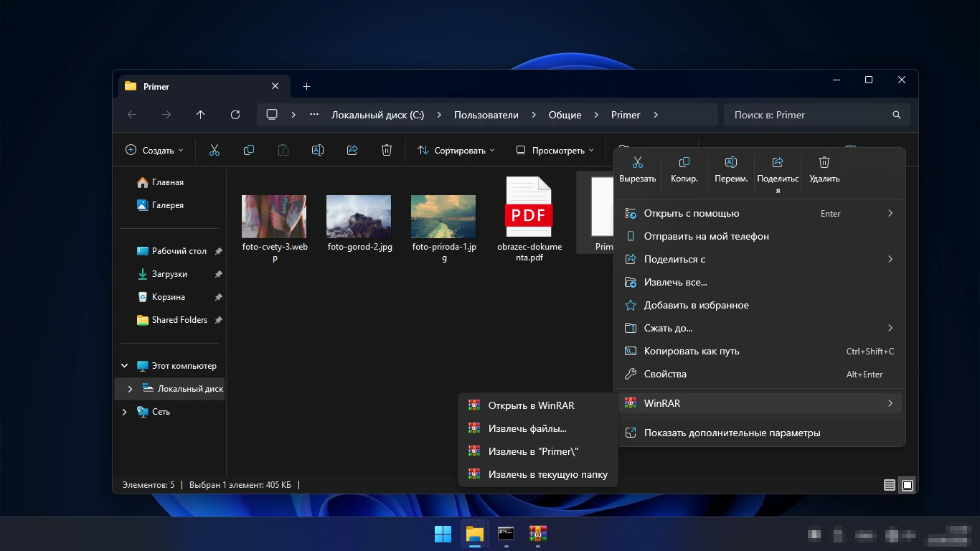Click File Explorer taskbar icon
Screen dimensions: 980x551
point(474,534)
